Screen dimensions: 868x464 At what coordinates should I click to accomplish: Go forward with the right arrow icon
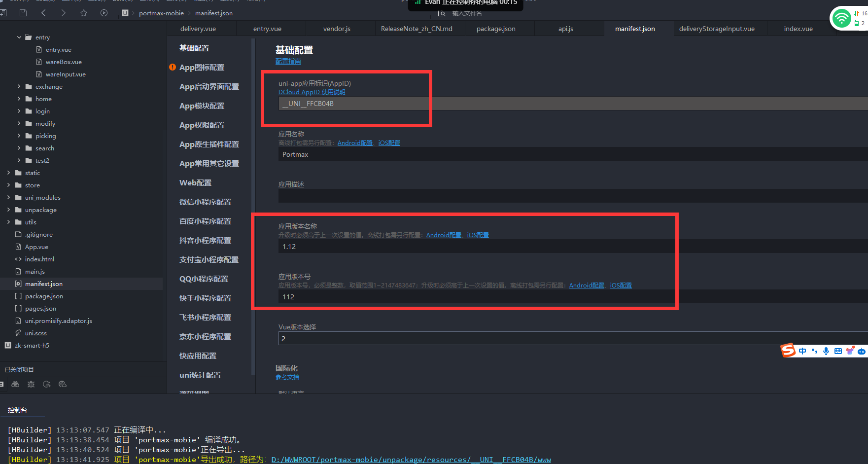(64, 13)
